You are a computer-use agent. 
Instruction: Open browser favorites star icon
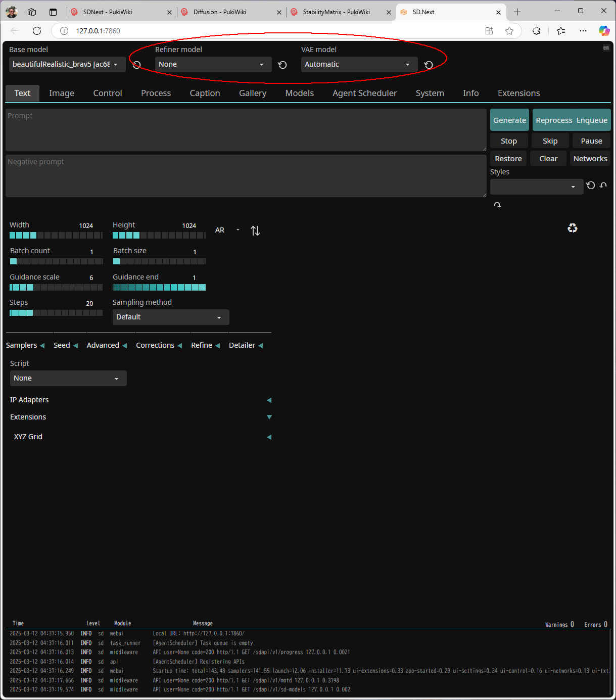tap(509, 31)
